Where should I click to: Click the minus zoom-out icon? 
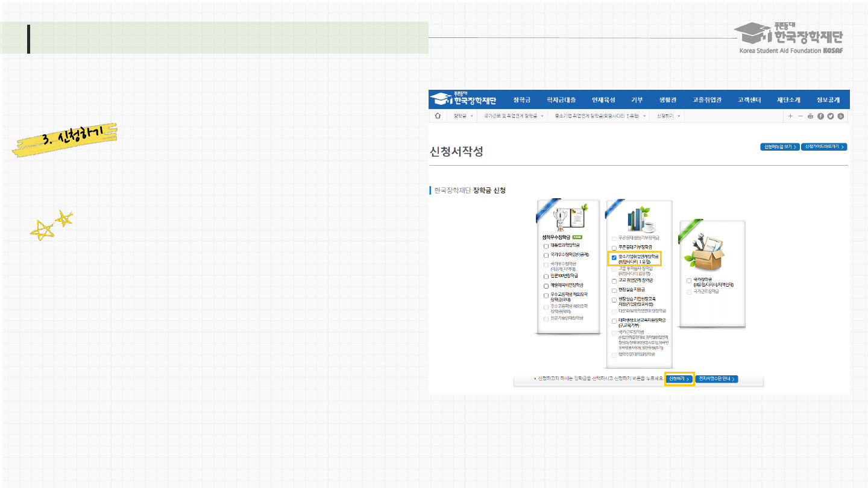click(x=800, y=116)
